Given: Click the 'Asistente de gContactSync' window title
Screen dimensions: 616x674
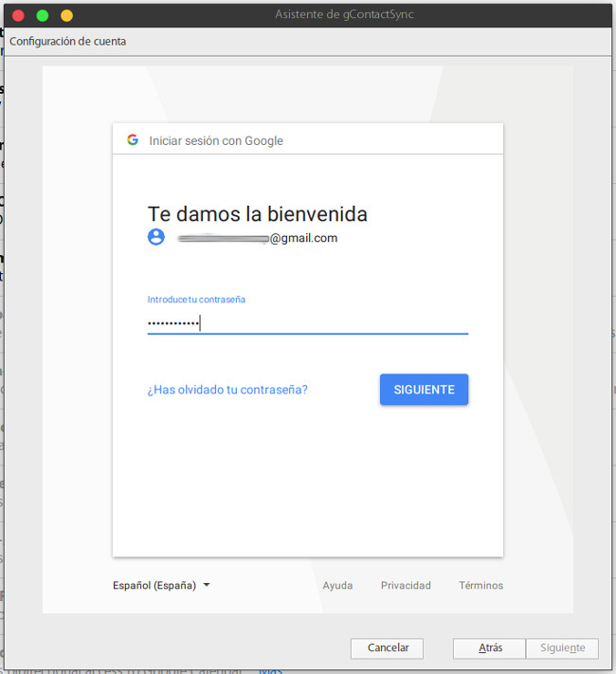Looking at the screenshot, I should [344, 14].
